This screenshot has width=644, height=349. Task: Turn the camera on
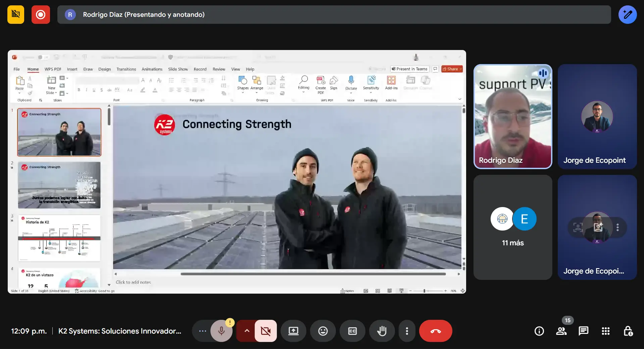[x=265, y=331]
